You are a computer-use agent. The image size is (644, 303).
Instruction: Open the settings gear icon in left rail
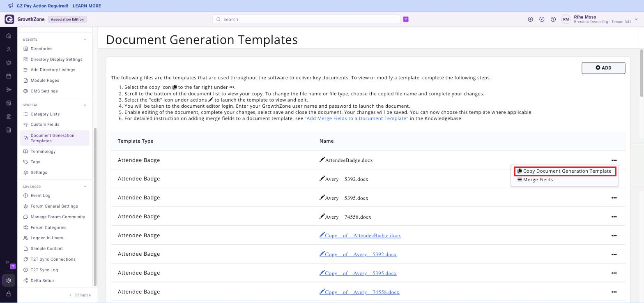pyautogui.click(x=9, y=280)
